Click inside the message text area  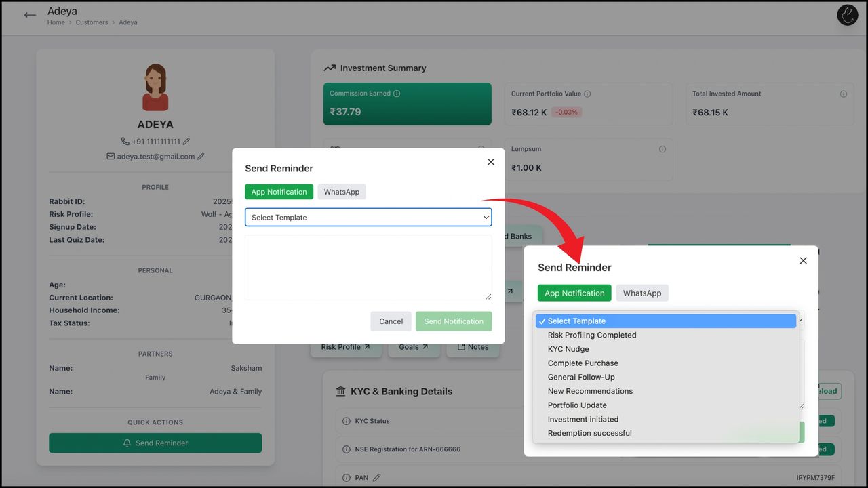(368, 268)
